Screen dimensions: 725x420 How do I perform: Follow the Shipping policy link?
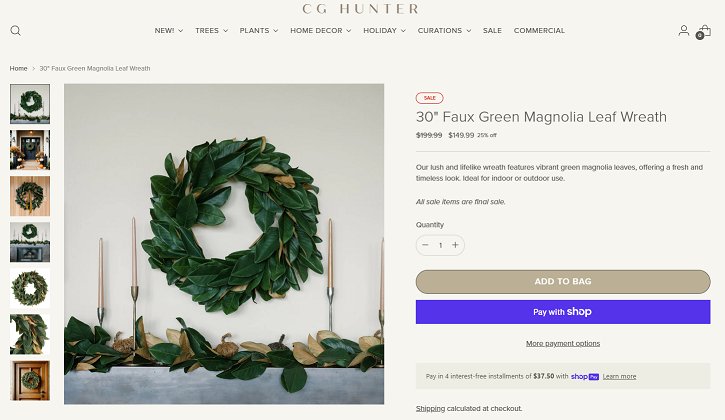pos(430,408)
